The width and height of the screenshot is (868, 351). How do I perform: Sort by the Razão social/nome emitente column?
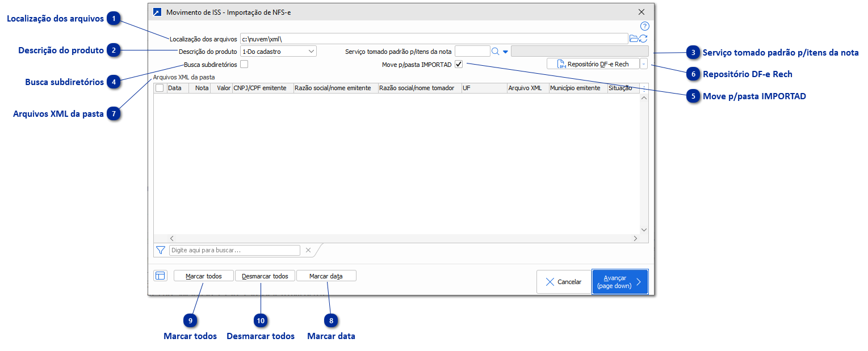[336, 88]
